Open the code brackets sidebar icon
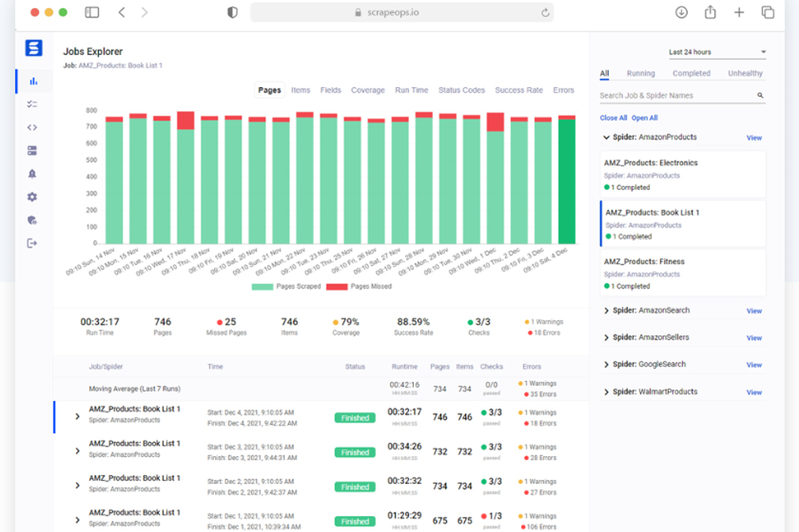This screenshot has height=532, width=799. (x=32, y=127)
